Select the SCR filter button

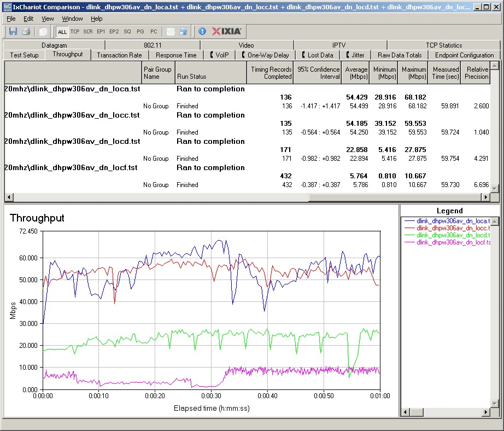(x=88, y=32)
